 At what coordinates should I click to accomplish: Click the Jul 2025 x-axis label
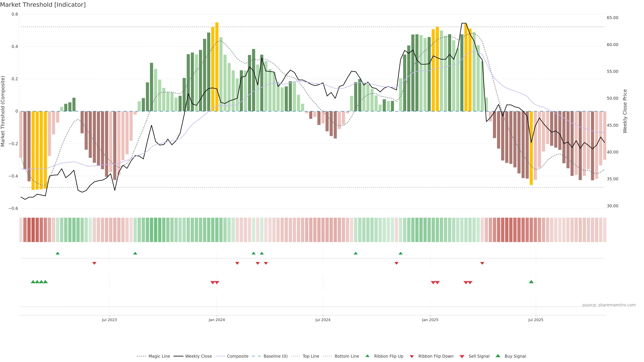coord(535,320)
